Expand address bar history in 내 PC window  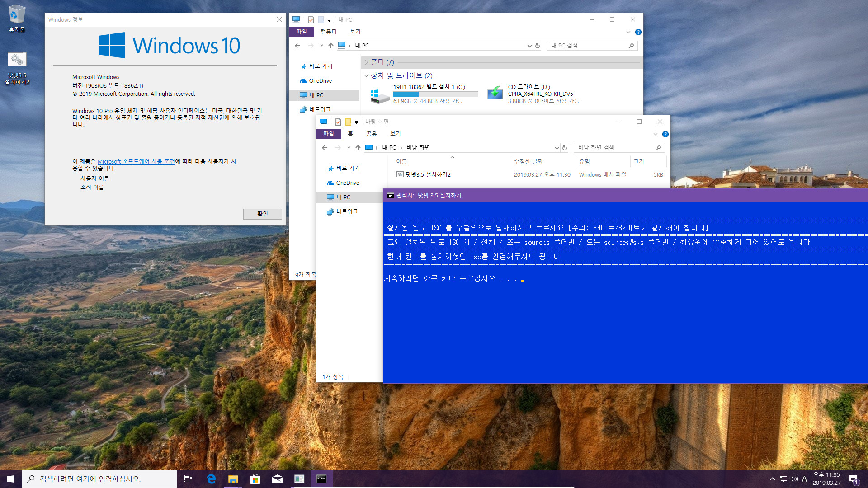(x=529, y=46)
